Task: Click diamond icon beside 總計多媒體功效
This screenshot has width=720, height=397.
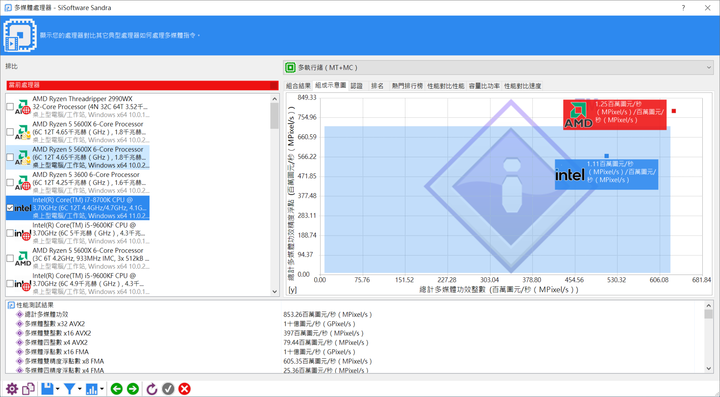Action: 19,314
